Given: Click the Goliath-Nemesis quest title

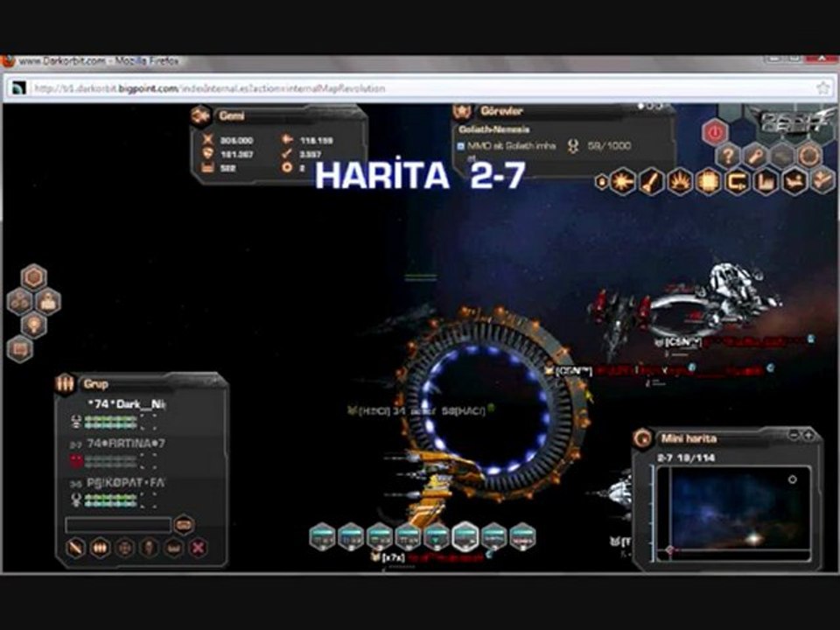Looking at the screenshot, I should click(x=493, y=129).
